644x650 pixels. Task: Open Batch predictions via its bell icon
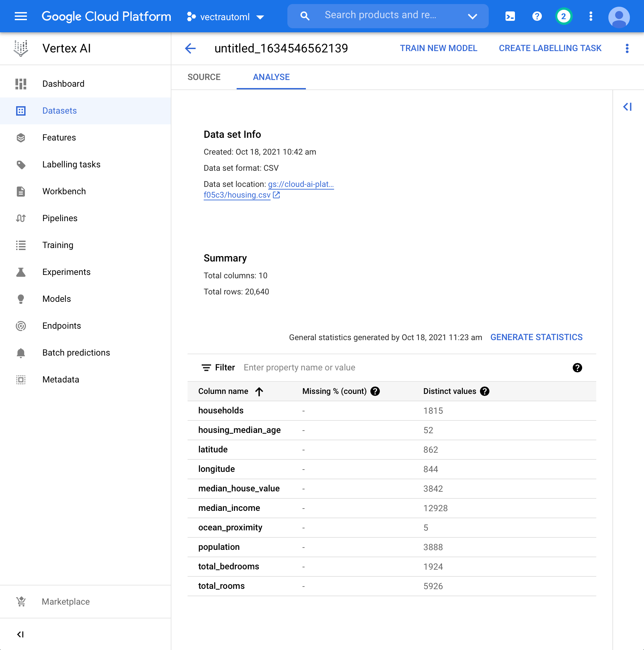[21, 353]
